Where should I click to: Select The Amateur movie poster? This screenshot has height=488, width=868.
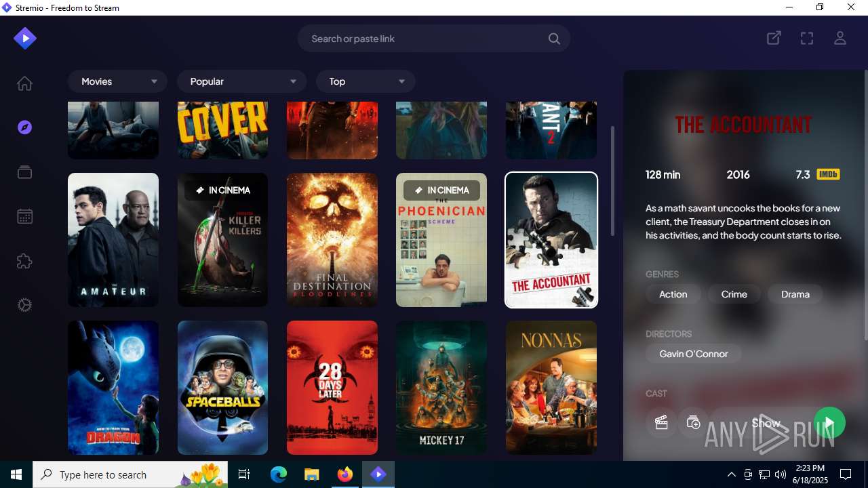(113, 240)
